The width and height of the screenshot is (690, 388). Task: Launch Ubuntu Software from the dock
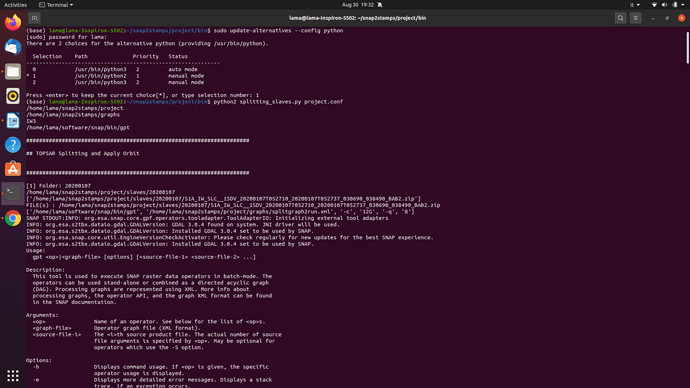13,169
